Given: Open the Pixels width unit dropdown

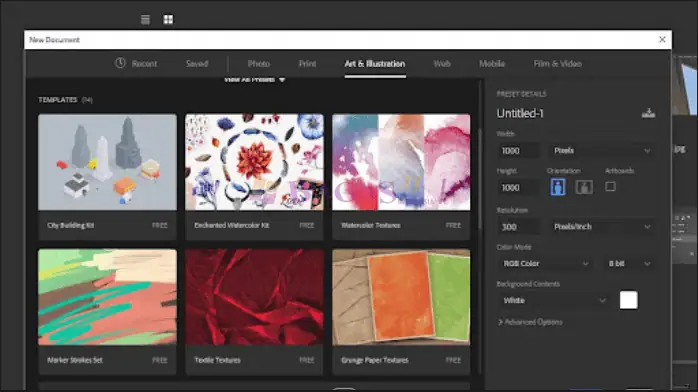Looking at the screenshot, I should (x=601, y=150).
